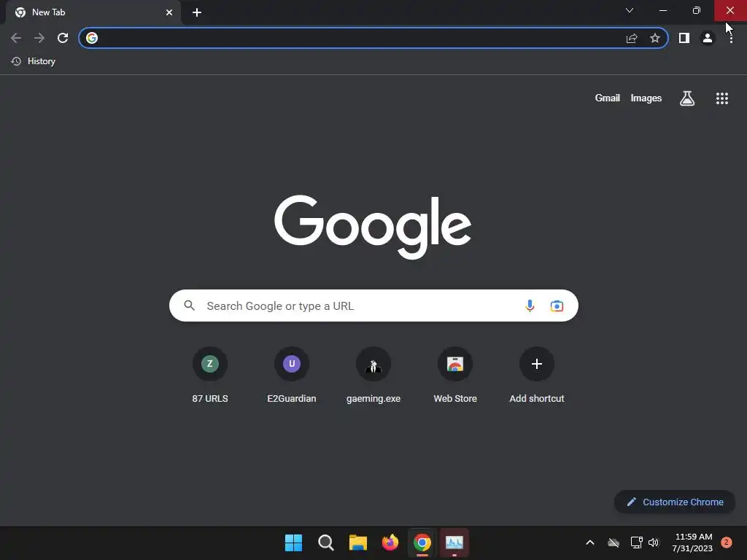Launch Firefox from the taskbar
Image resolution: width=747 pixels, height=560 pixels.
pos(390,542)
